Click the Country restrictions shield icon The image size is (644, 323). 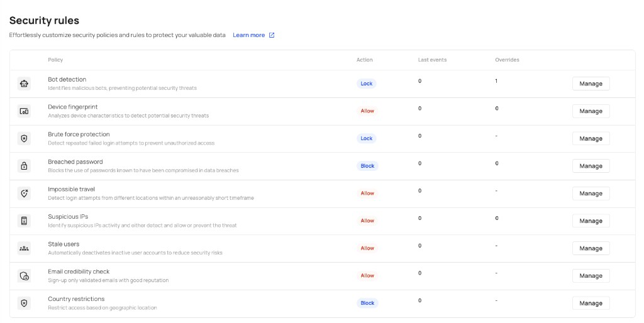click(x=25, y=304)
